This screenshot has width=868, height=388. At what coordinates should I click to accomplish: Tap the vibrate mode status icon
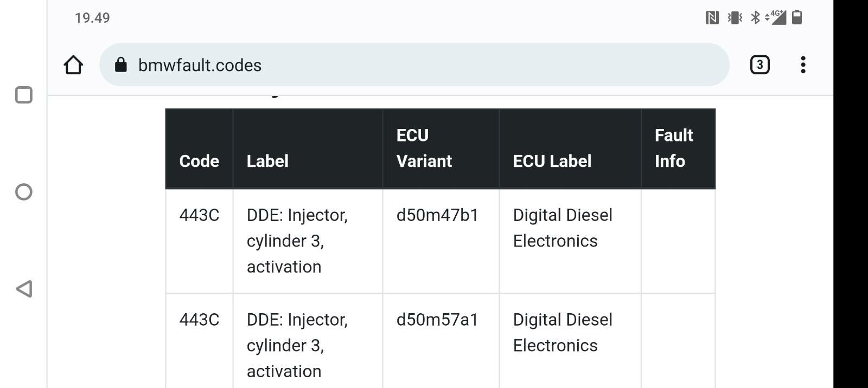pos(735,18)
